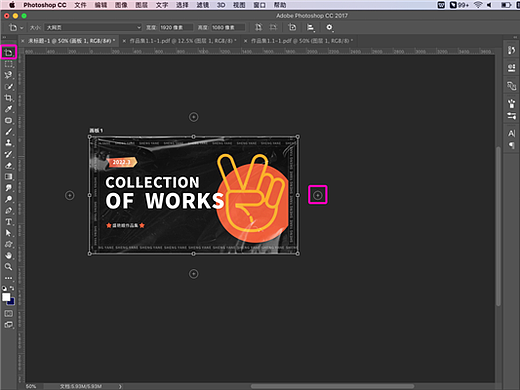Viewport: 520px width, 390px height.
Task: Select the Eyedropper tool
Action: pyautogui.click(x=9, y=109)
